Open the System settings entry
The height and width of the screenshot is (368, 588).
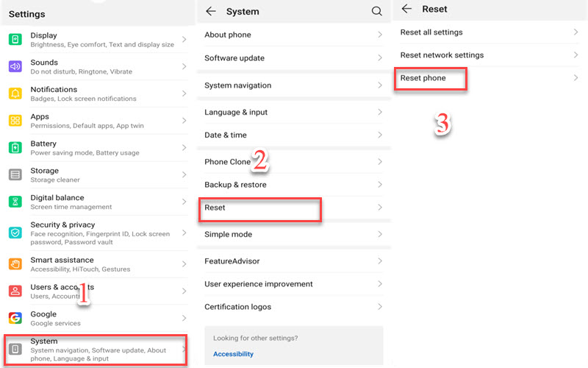pyautogui.click(x=96, y=350)
